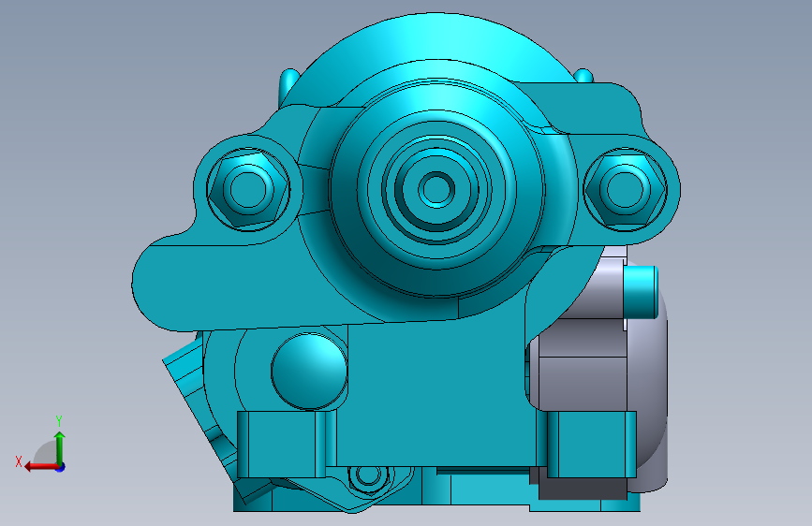Image resolution: width=812 pixels, height=526 pixels.
Task: Select the right hex bolt head
Action: tap(626, 189)
